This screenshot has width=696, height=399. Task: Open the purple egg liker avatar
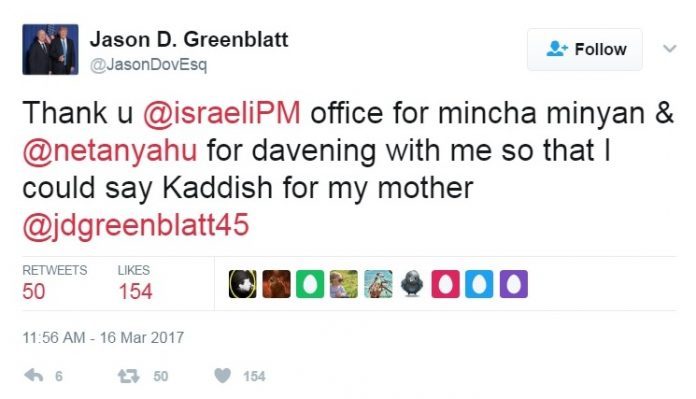tap(514, 284)
